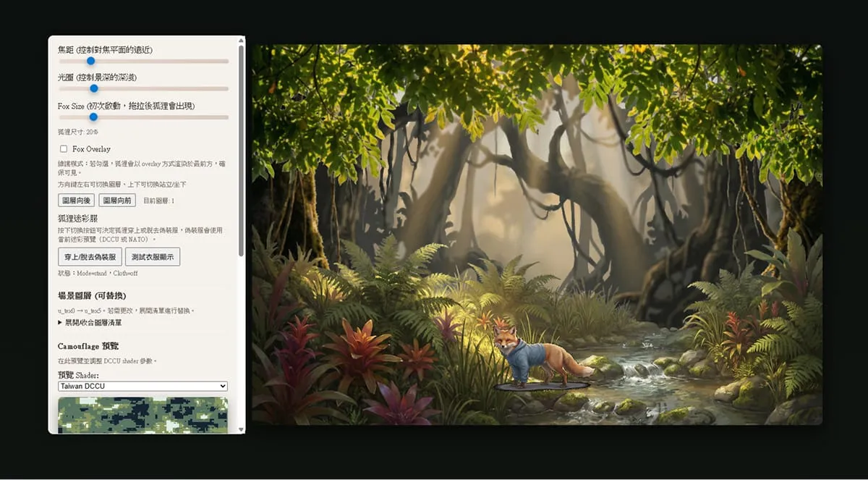This screenshot has width=868, height=480.
Task: Expand the 展開/收合圖層清單 layer list
Action: click(x=93, y=322)
